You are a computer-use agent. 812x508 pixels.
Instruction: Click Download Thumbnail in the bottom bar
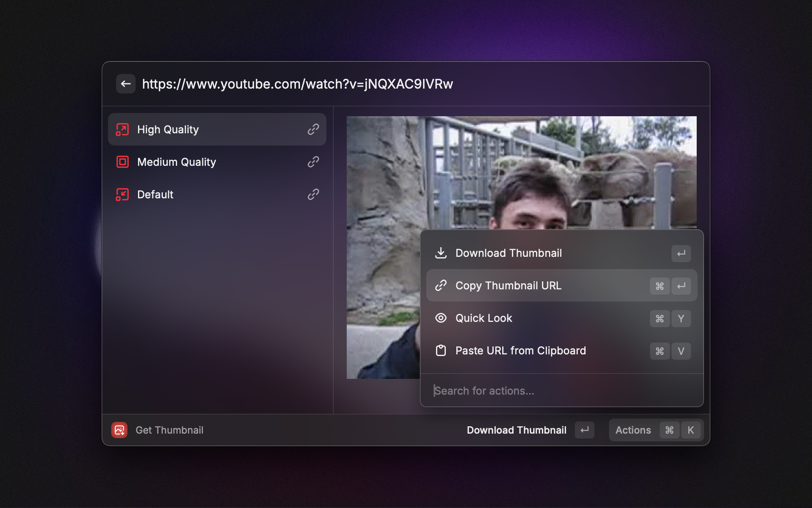[516, 430]
